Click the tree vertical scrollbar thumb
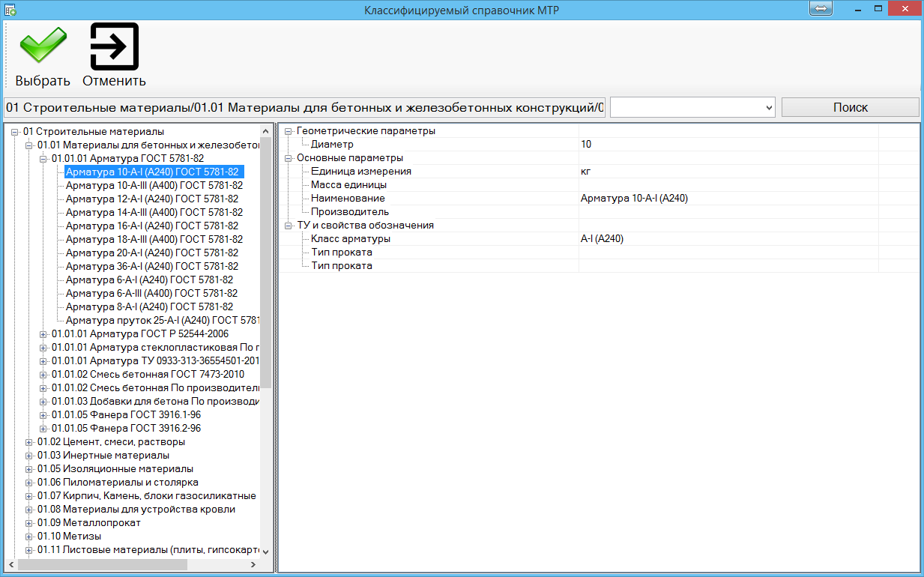 (x=266, y=262)
